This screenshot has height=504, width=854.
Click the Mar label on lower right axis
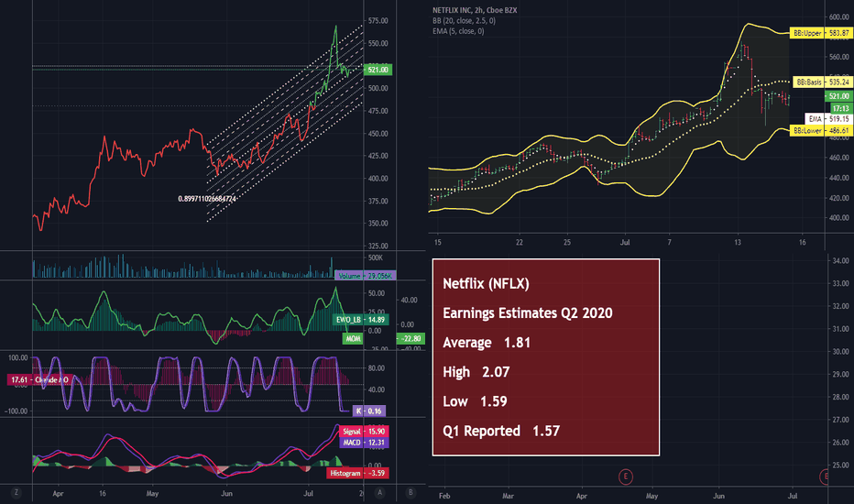508,496
